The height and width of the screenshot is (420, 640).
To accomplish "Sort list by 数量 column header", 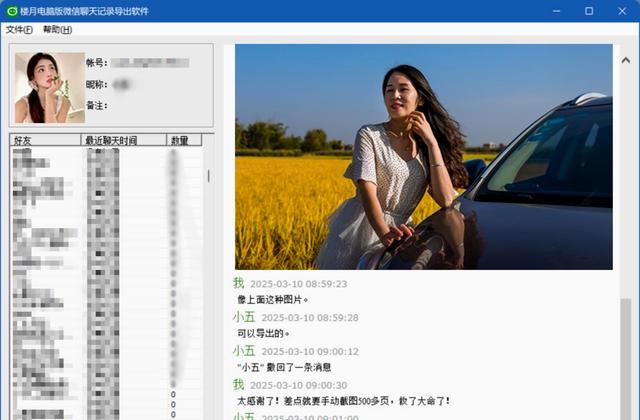I will 183,141.
